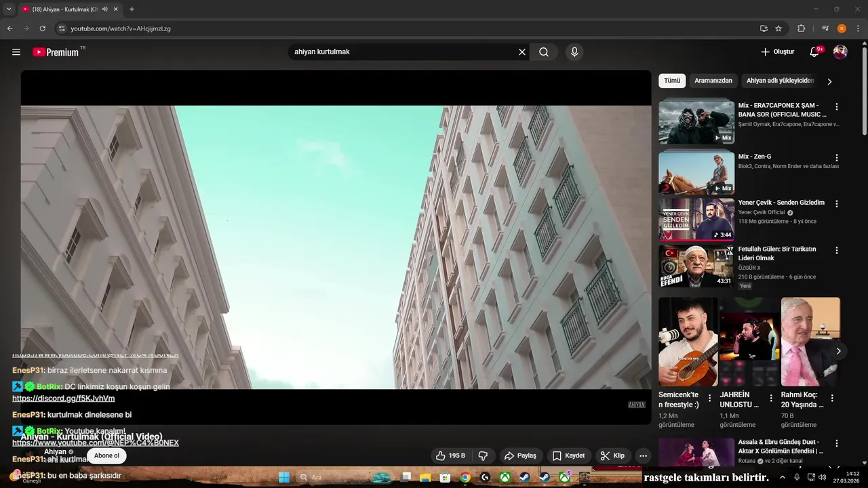This screenshot has height=488, width=868.
Task: Play Yener Çevik - Senden Gizledim
Action: (x=696, y=220)
